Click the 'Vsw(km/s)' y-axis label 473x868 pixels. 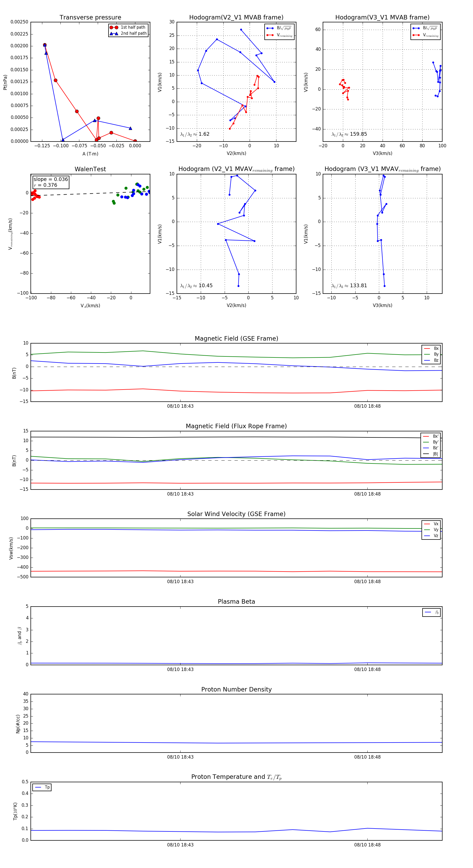(11, 549)
